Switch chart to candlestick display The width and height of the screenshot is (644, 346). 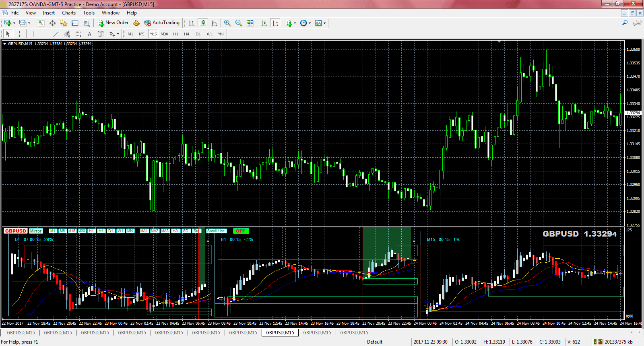tap(203, 23)
